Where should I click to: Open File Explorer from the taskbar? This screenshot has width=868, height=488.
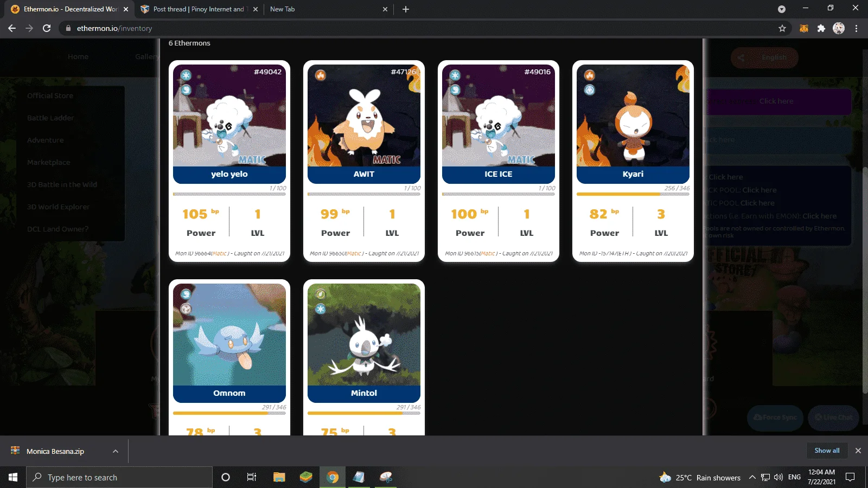(x=279, y=477)
